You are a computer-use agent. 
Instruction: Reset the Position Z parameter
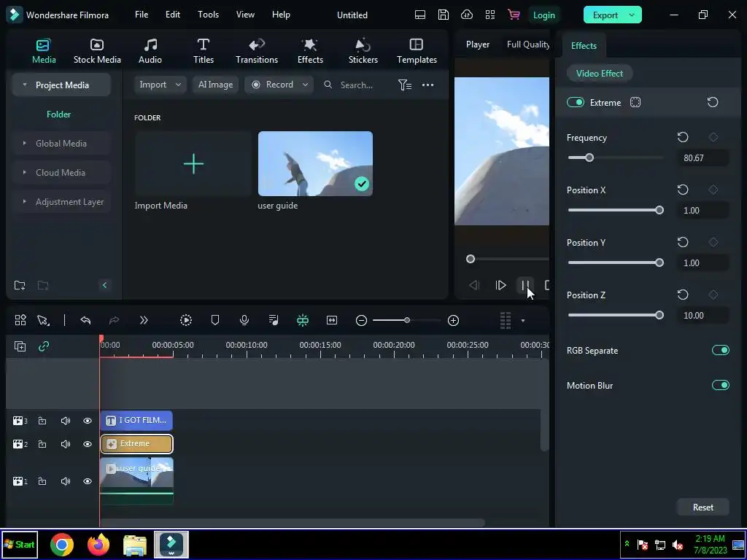click(x=683, y=295)
